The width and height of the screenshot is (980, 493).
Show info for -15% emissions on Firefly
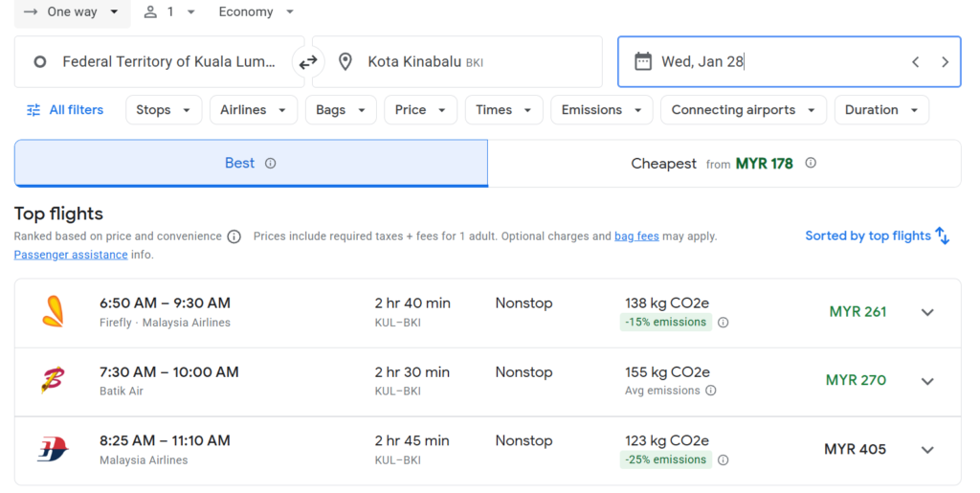click(724, 323)
